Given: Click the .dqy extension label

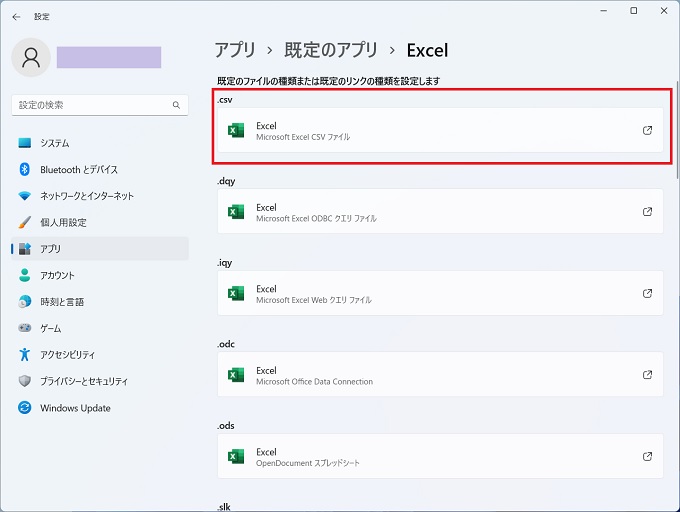Looking at the screenshot, I should [x=226, y=181].
